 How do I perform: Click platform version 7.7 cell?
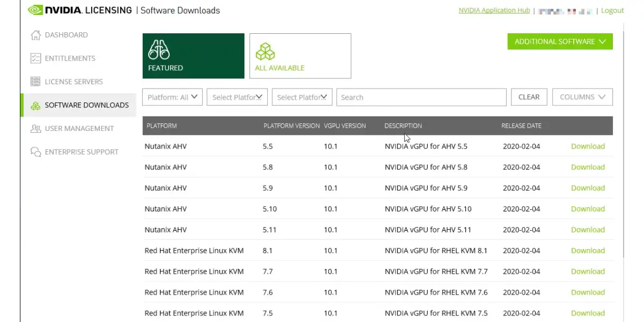point(268,272)
